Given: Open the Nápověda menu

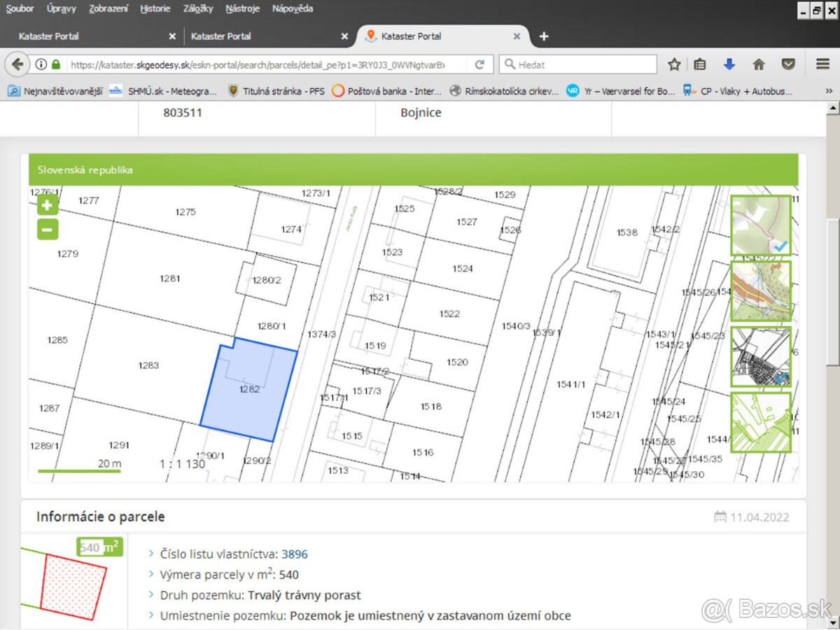Looking at the screenshot, I should pos(293,9).
